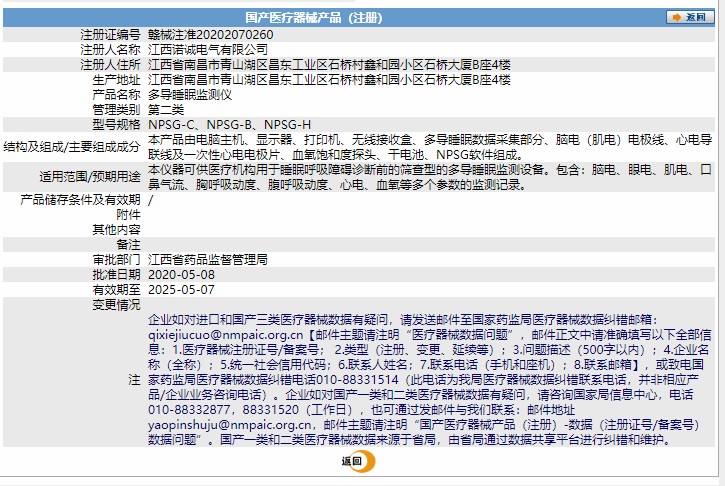Click email yaopinshuju@nmpaic.org.cn in note
The width and height of the screenshot is (725, 486).
230,424
